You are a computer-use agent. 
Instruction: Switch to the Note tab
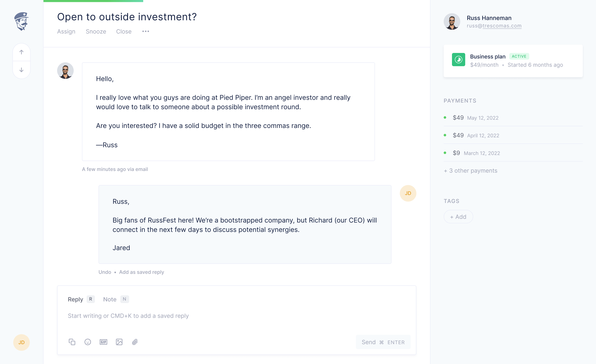(110, 299)
